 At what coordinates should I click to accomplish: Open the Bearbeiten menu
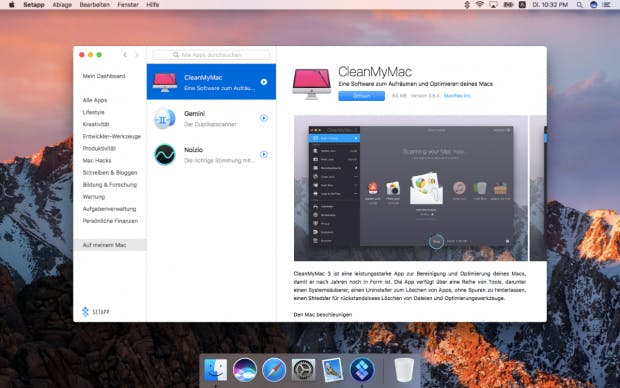coord(95,5)
